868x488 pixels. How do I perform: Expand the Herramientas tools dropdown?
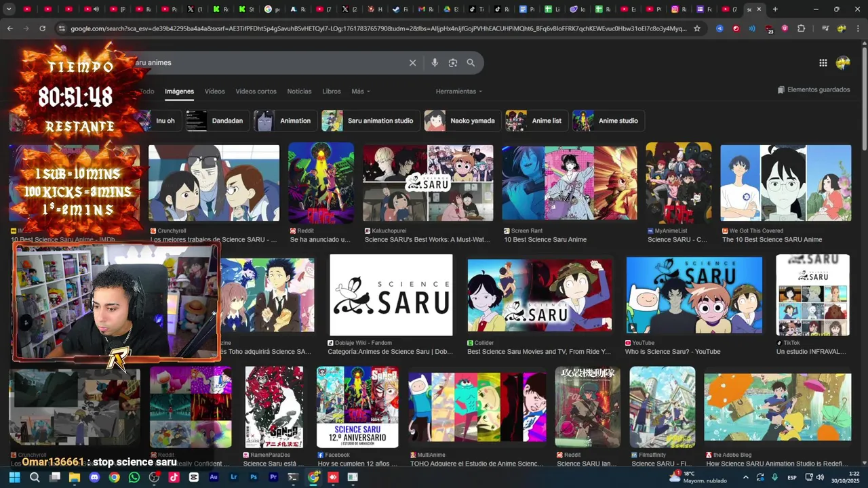click(x=459, y=91)
